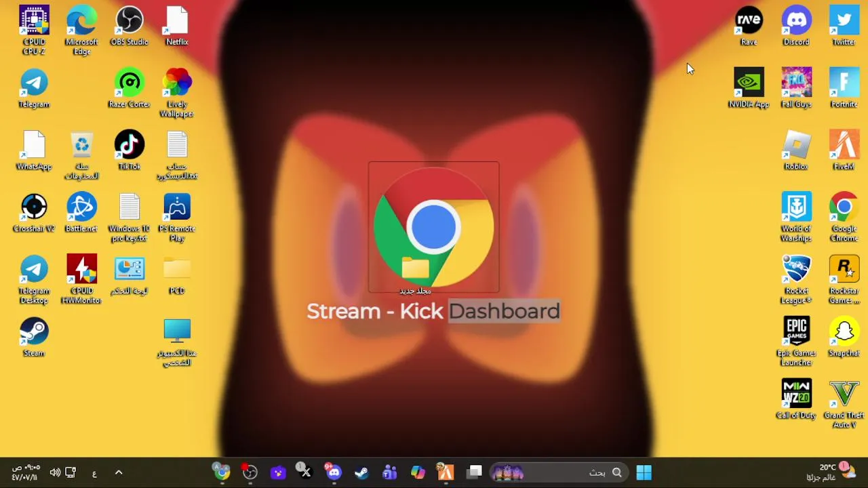Viewport: 868px width, 488px height.
Task: Switch to Chrome in taskbar
Action: (222, 472)
